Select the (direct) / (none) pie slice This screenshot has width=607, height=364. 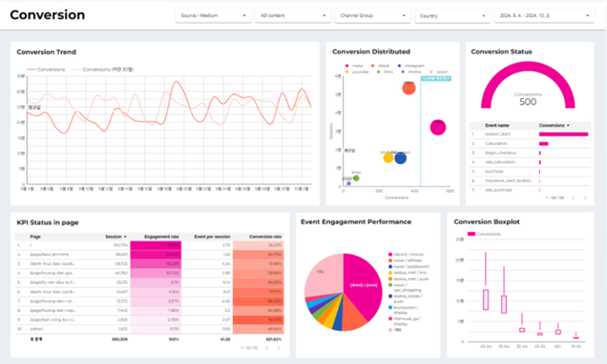(x=363, y=285)
